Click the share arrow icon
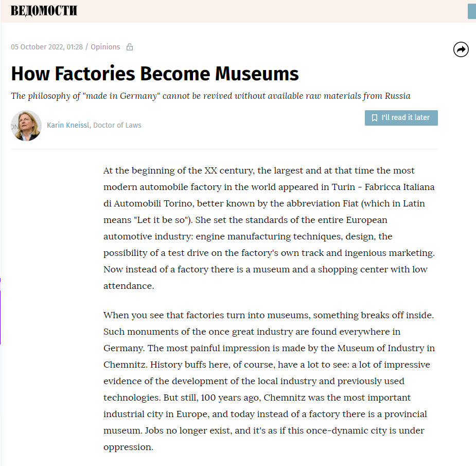This screenshot has height=466, width=476. click(461, 49)
